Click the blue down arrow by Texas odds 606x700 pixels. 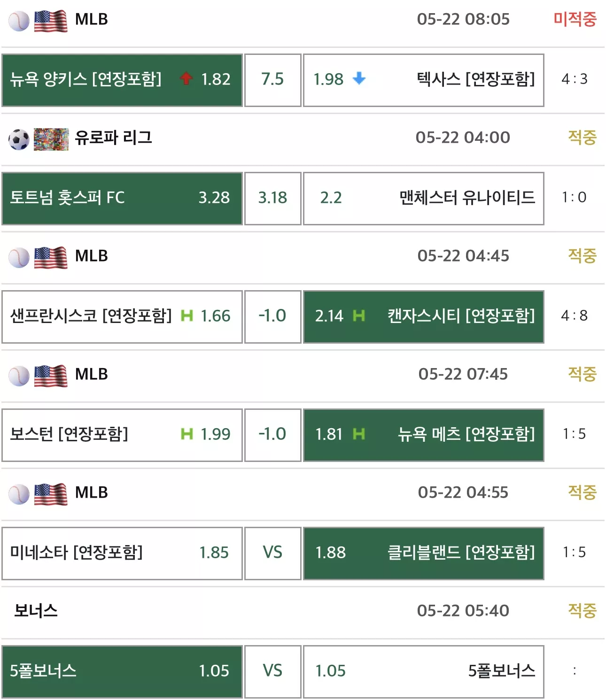(359, 78)
